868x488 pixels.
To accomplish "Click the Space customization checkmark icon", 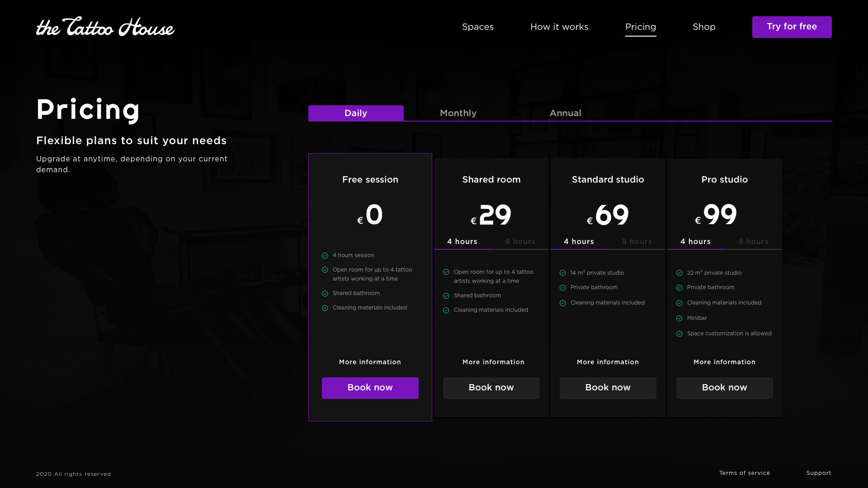I will 679,333.
